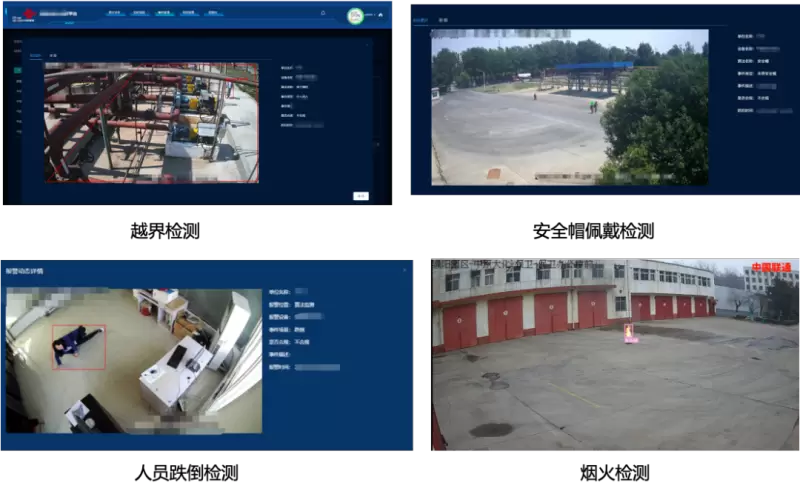Click the red detection box around fallen person
This screenshot has width=800, height=494.
tap(78, 346)
